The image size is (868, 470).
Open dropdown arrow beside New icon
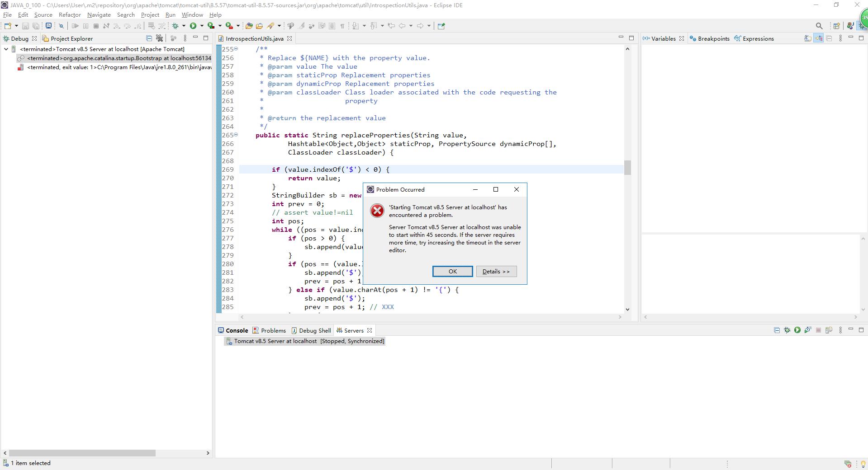(x=16, y=26)
